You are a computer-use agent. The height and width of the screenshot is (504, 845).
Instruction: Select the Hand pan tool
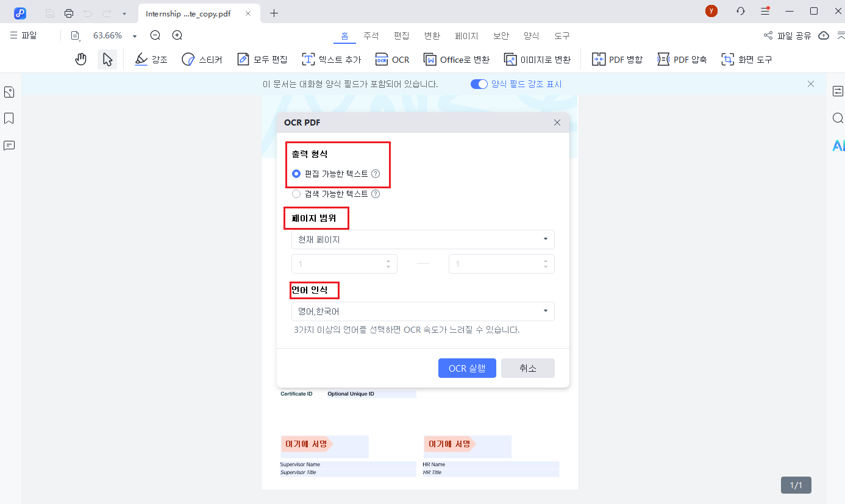pos(81,59)
